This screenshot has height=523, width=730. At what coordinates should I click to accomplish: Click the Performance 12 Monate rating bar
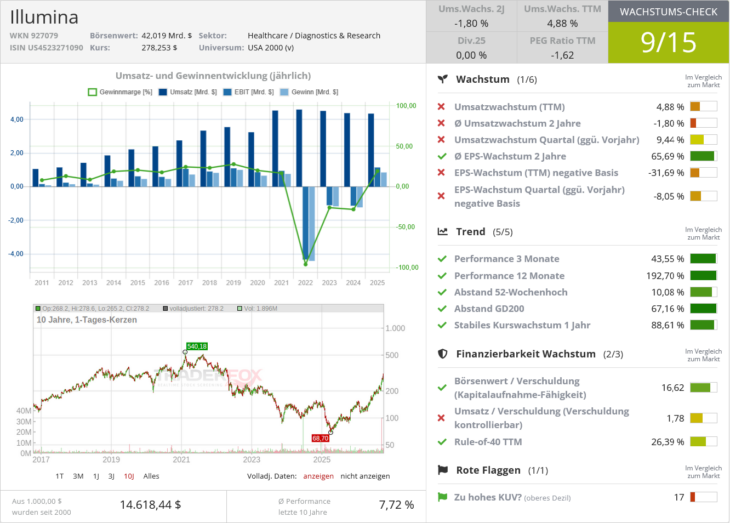[703, 276]
